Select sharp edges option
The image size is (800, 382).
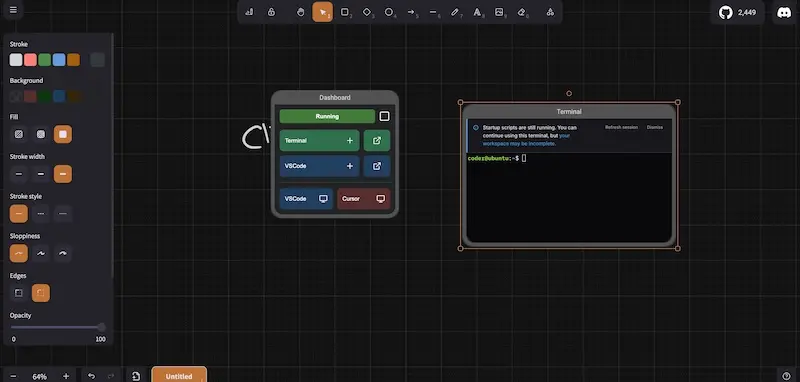pyautogui.click(x=19, y=293)
